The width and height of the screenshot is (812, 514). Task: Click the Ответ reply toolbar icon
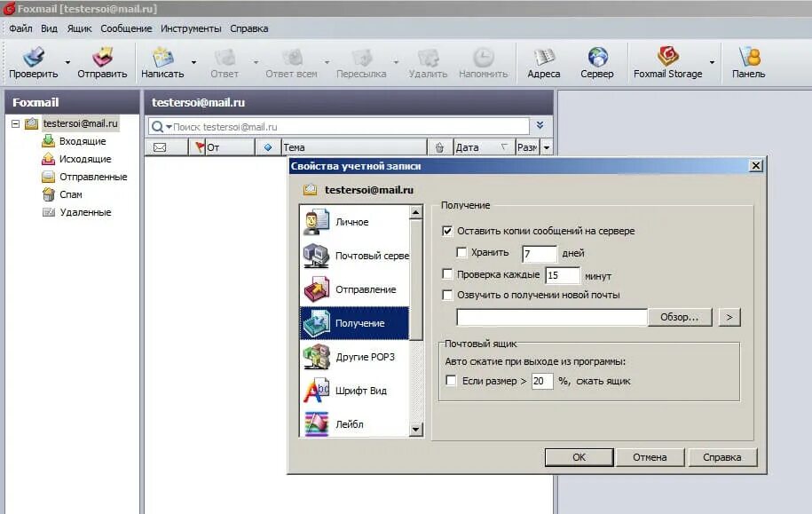225,57
